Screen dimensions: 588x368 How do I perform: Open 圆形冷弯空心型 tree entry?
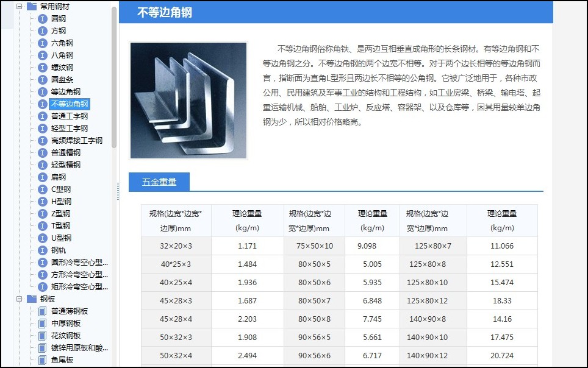point(79,263)
